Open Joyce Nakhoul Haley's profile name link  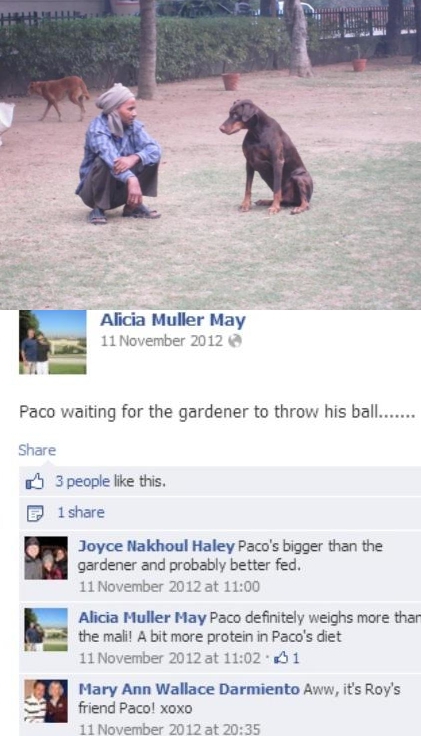coord(156,546)
